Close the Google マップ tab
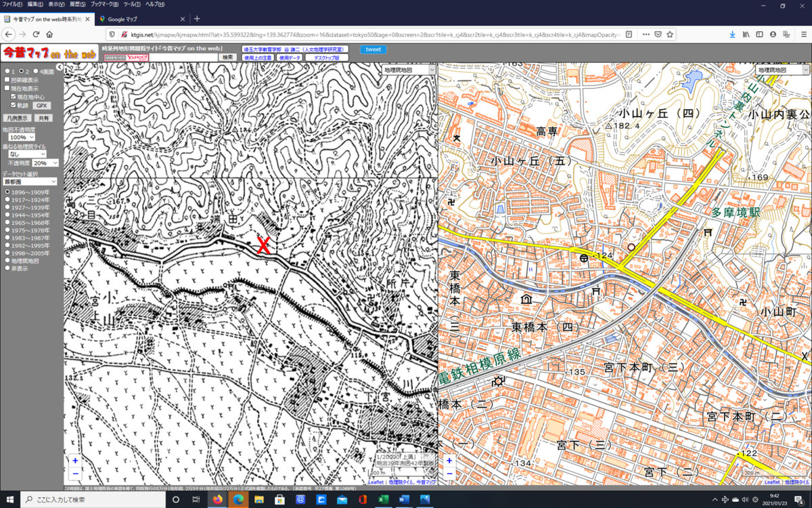This screenshot has height=508, width=812. (182, 19)
